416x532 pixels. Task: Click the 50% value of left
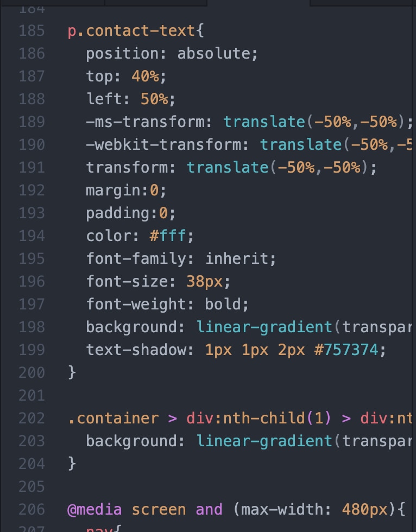point(154,99)
